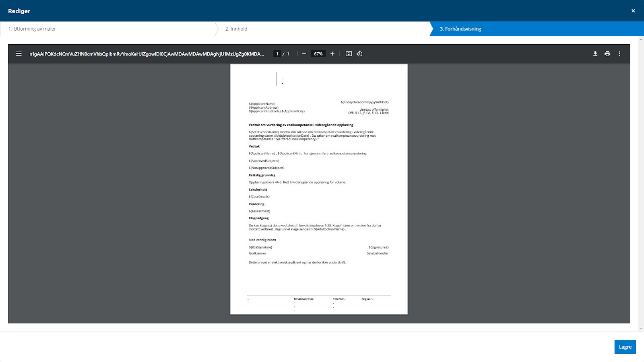Click the document page preview
644x362 pixels.
pos(319,189)
